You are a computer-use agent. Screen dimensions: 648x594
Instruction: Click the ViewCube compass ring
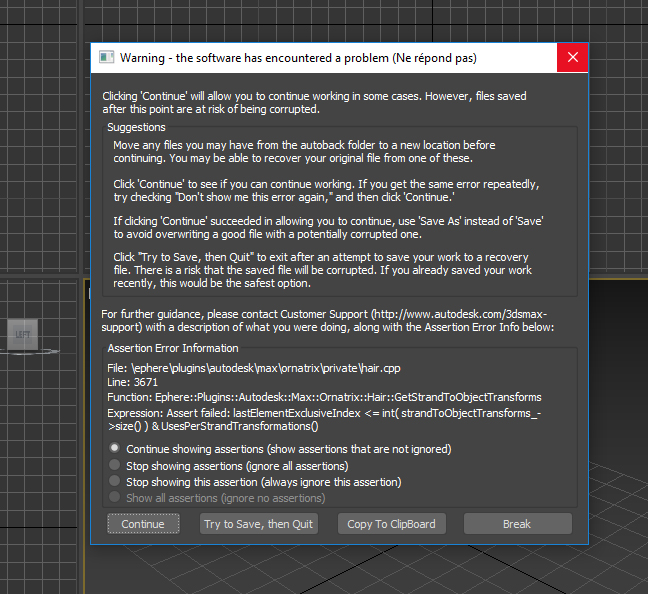(50, 352)
